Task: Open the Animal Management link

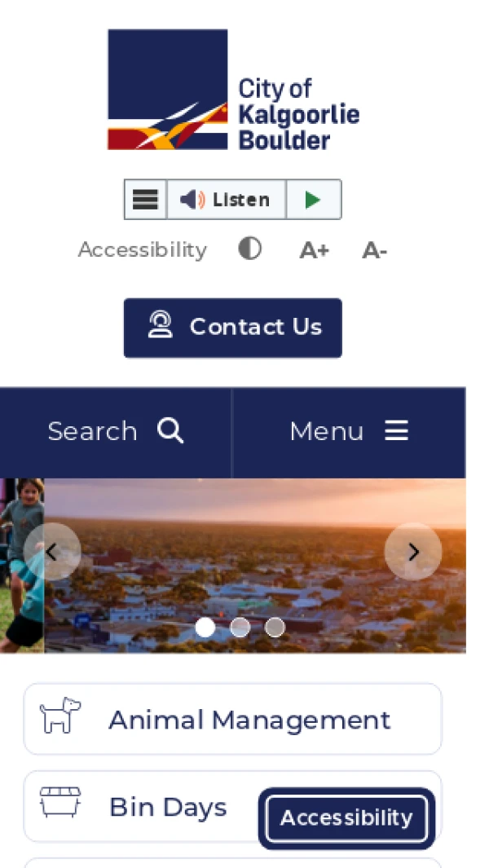Action: pyautogui.click(x=232, y=719)
